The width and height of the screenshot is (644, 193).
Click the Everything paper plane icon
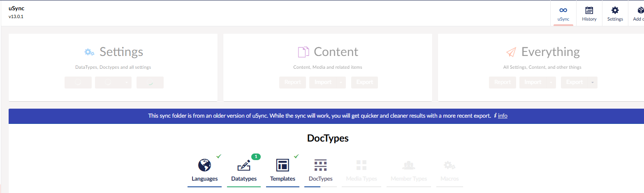[x=511, y=52]
